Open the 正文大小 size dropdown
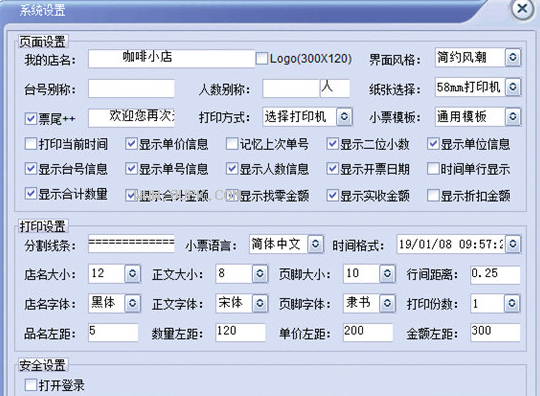The height and width of the screenshot is (396, 540). coord(260,274)
